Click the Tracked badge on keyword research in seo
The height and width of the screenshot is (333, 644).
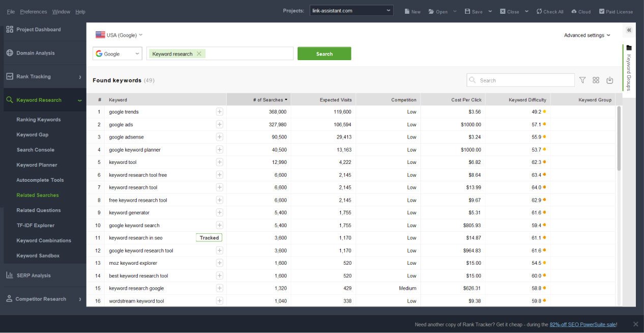click(209, 238)
